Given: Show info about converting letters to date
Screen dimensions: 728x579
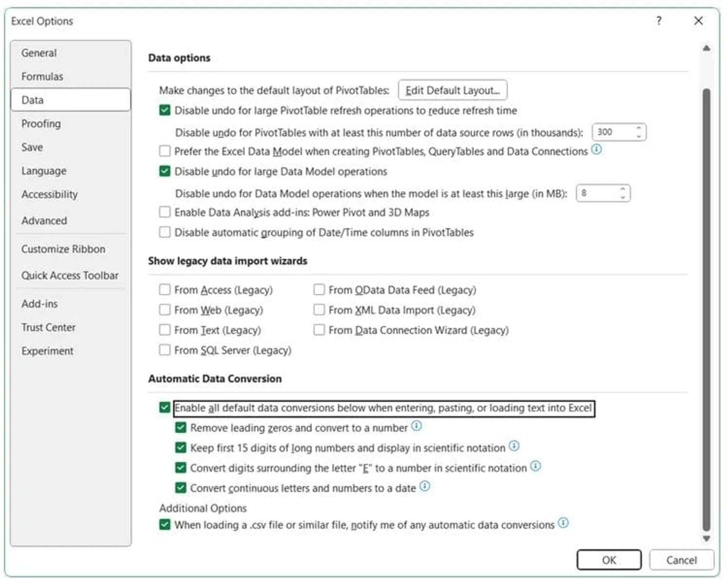Looking at the screenshot, I should tap(425, 486).
